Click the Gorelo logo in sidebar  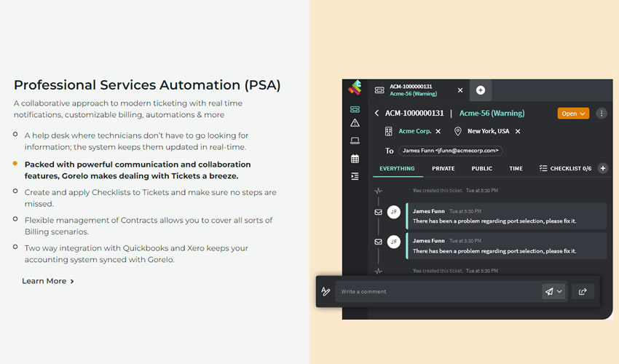tap(355, 87)
